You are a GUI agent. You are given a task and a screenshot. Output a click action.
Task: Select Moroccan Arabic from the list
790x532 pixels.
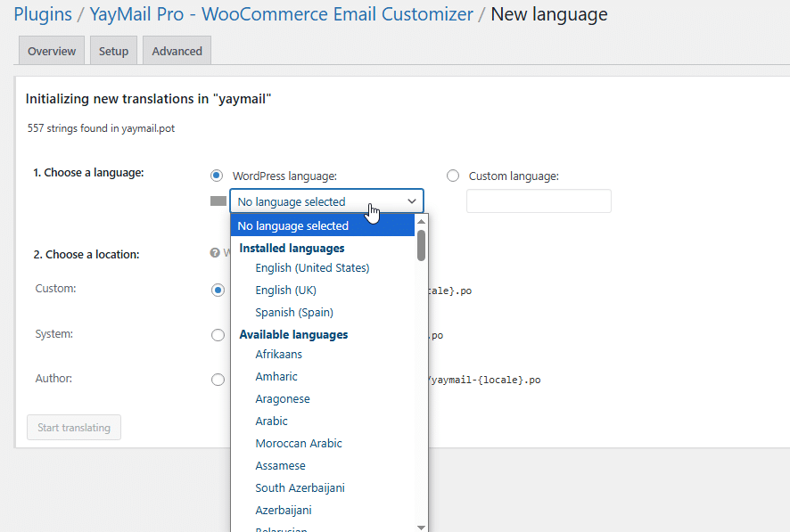[299, 444]
